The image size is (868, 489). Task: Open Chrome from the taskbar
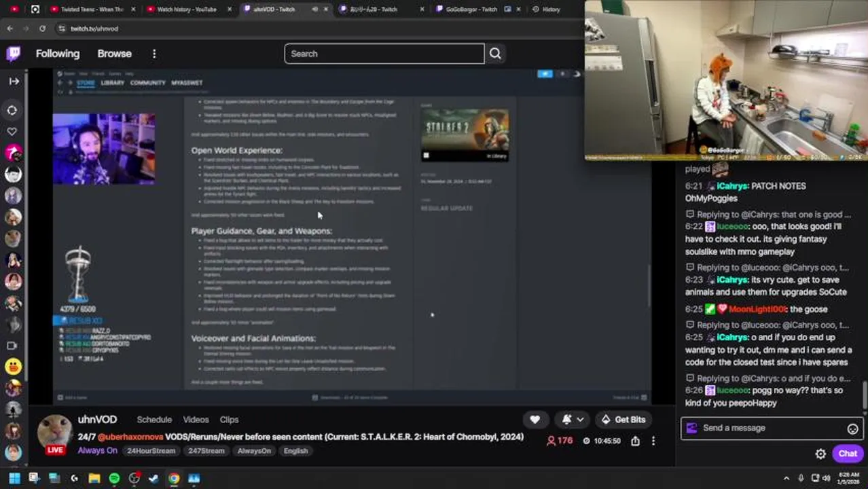tap(174, 478)
